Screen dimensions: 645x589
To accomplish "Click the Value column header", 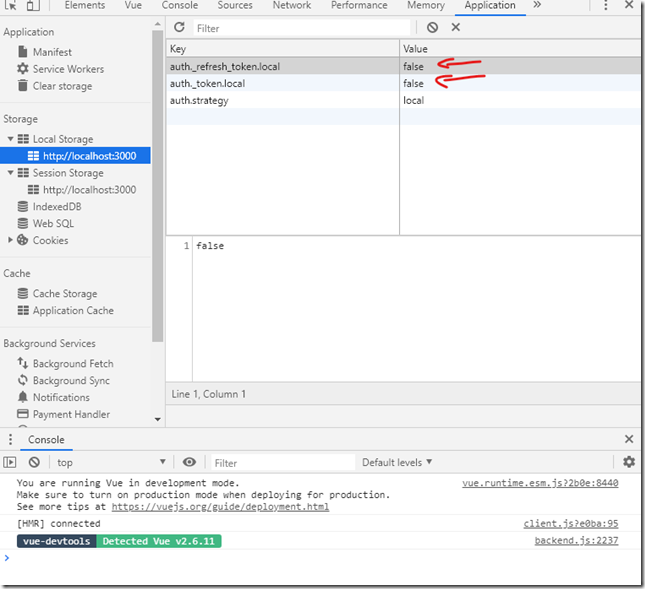I will coord(520,49).
